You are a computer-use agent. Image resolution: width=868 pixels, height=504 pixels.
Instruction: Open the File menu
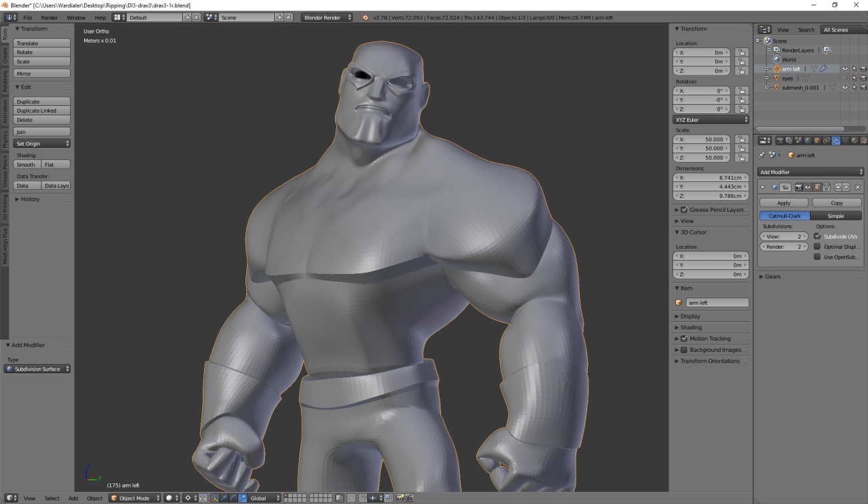[27, 17]
